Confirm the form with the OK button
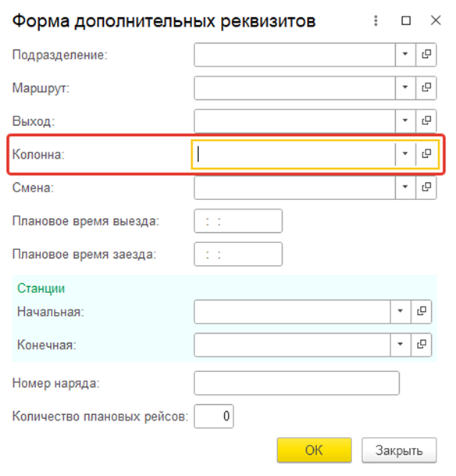This screenshot has height=476, width=456. pyautogui.click(x=314, y=450)
